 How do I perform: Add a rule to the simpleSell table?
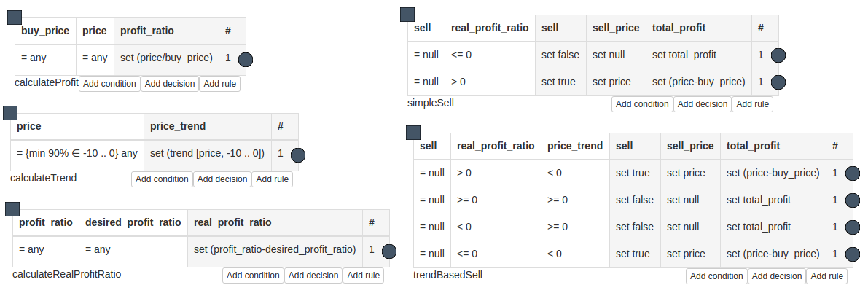[753, 104]
